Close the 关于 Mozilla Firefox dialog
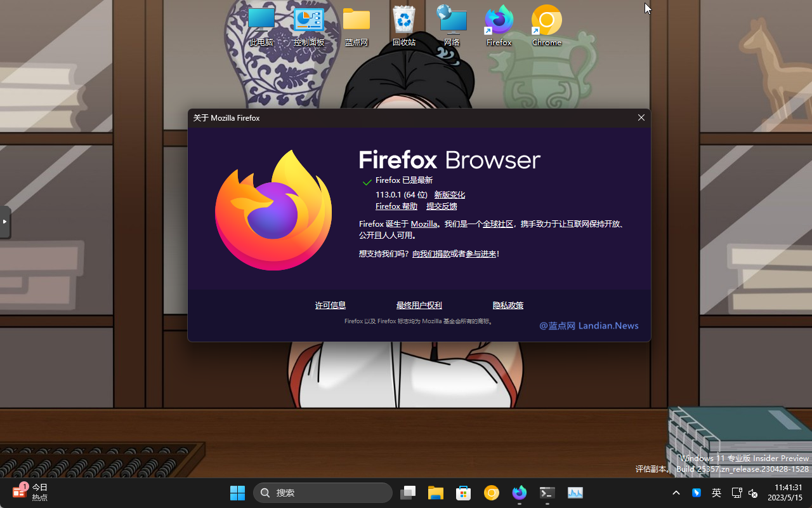Screen dimensions: 812x508 (641, 117)
